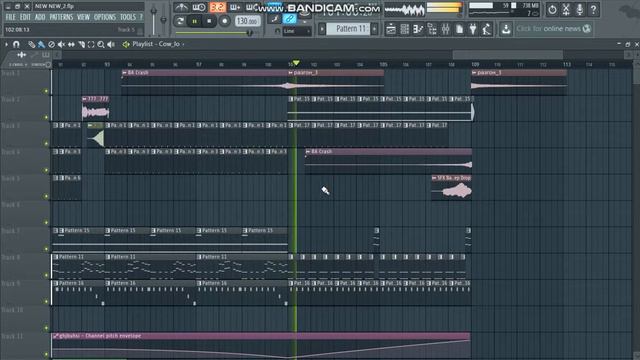Image resolution: width=640 pixels, height=360 pixels.
Task: Select the Mute tool in playlist toolbar
Action: 61,44
